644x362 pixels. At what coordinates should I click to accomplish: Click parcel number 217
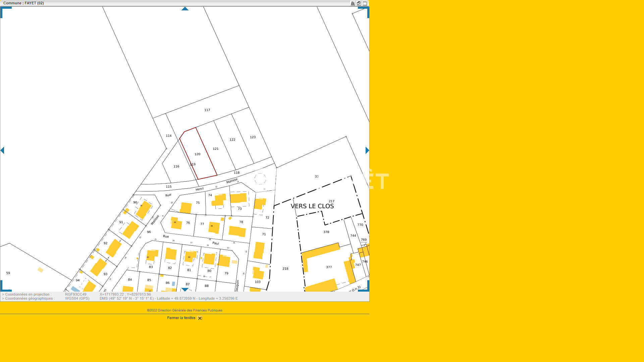tap(331, 201)
